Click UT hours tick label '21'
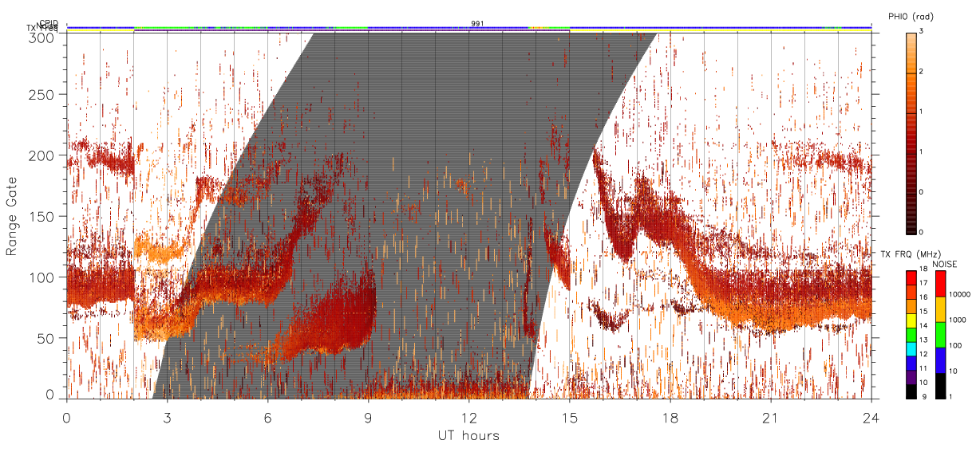Screen dimensions: 980x452 (x=771, y=418)
